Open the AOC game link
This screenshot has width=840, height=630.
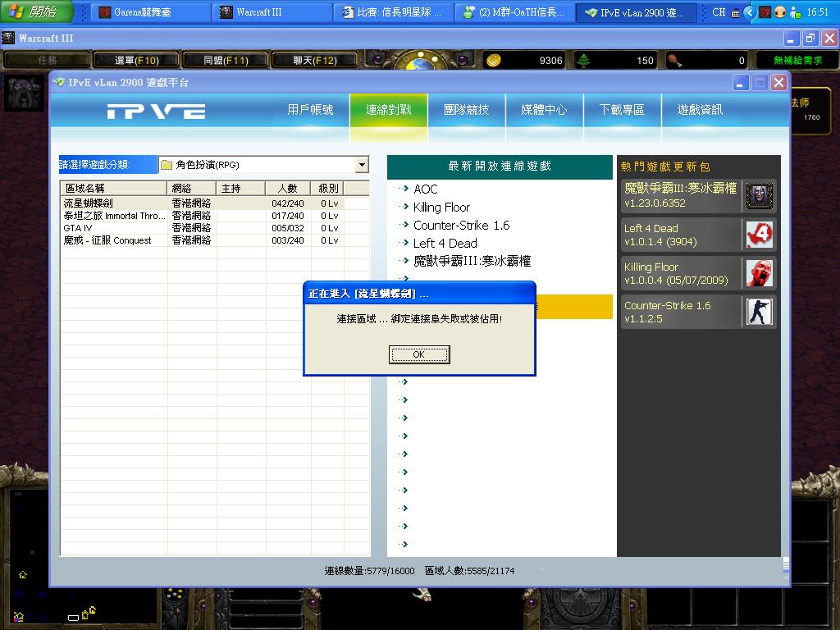click(x=425, y=189)
